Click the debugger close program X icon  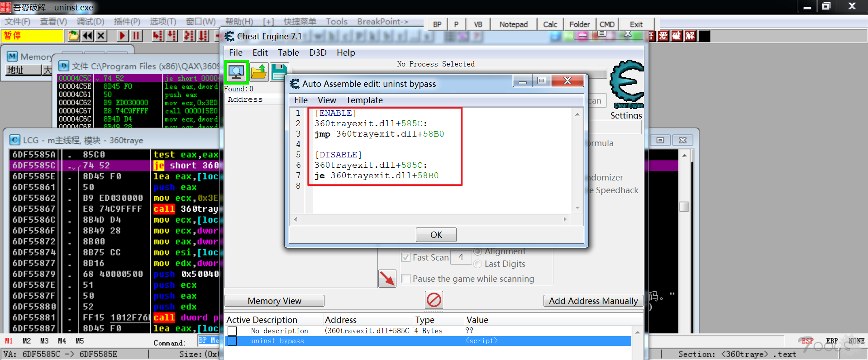click(101, 36)
